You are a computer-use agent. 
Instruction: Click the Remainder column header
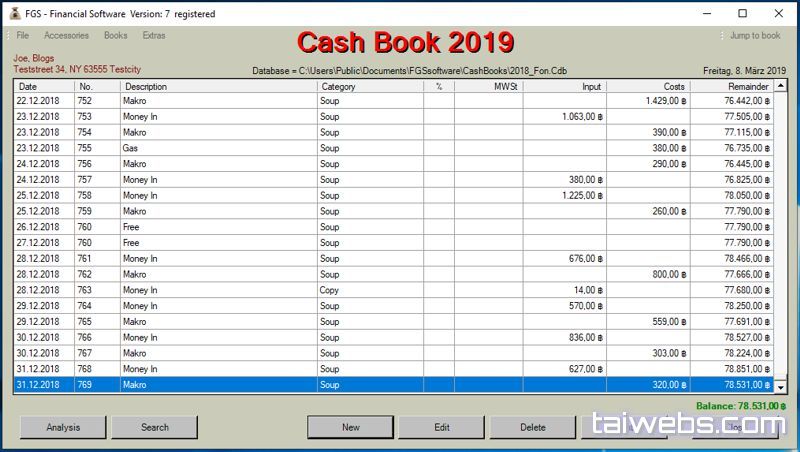point(730,87)
